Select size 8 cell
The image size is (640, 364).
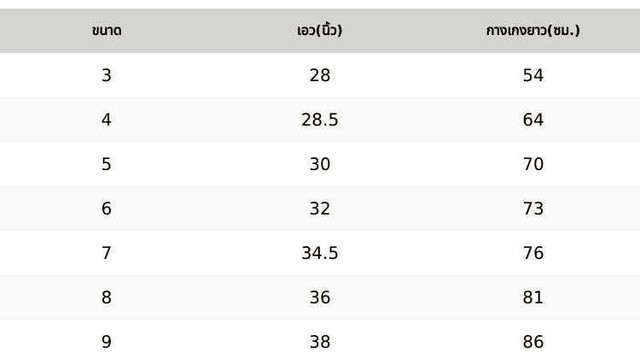107,297
